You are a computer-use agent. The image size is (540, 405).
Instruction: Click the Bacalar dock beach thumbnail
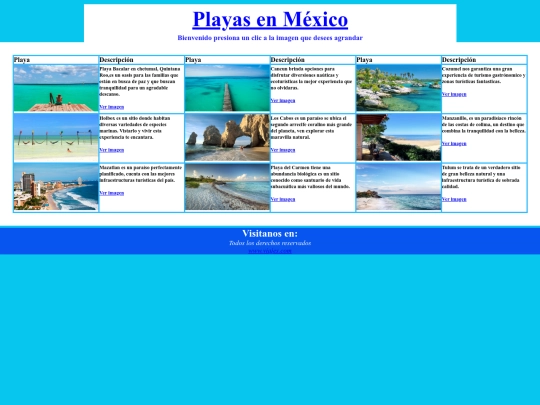click(x=56, y=88)
